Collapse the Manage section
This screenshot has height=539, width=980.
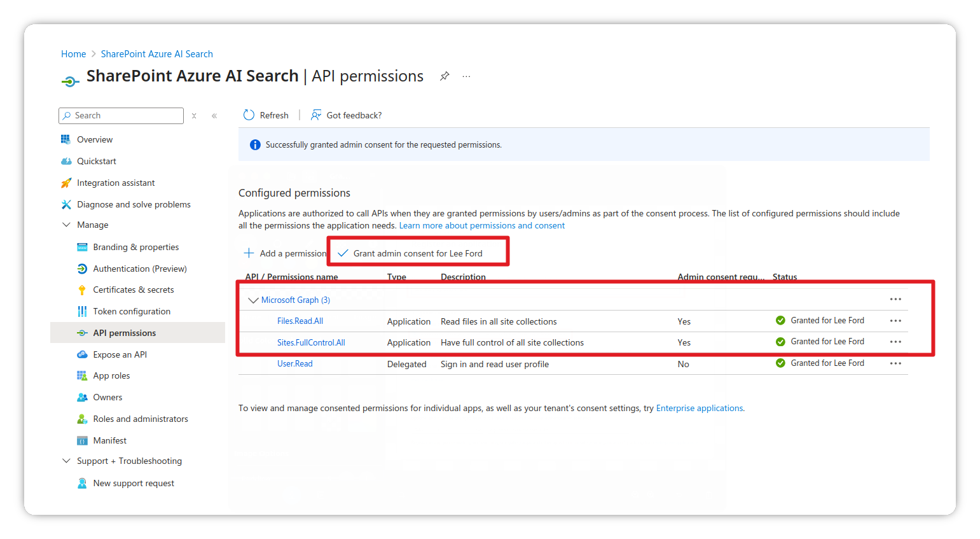(67, 225)
